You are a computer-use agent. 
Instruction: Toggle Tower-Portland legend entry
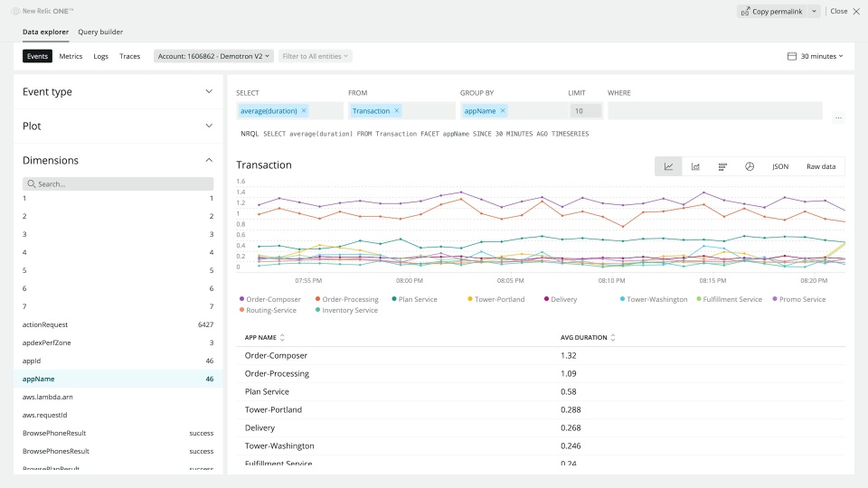pos(496,299)
